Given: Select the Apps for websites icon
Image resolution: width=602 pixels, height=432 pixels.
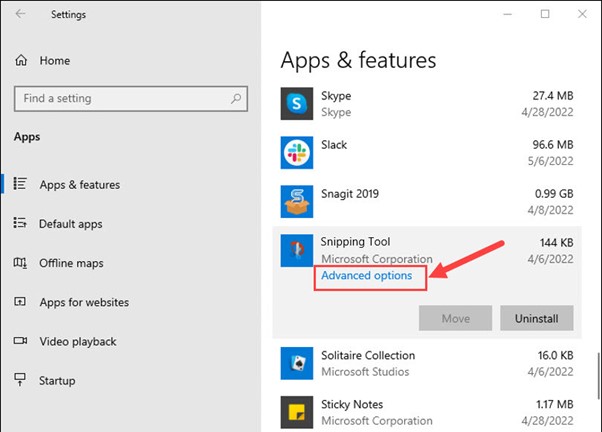Looking at the screenshot, I should coord(20,302).
